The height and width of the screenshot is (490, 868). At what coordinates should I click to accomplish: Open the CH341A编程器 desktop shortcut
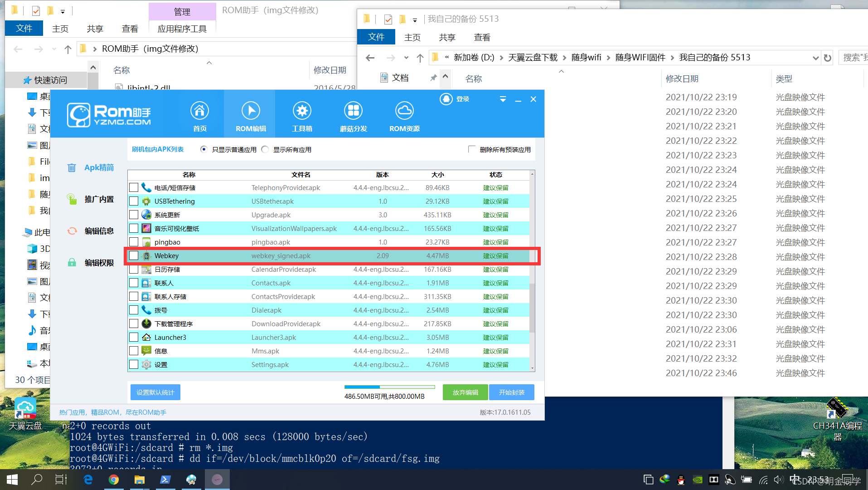pyautogui.click(x=837, y=420)
